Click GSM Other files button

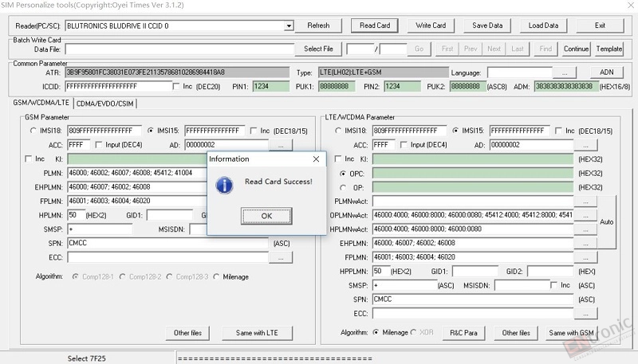click(187, 333)
